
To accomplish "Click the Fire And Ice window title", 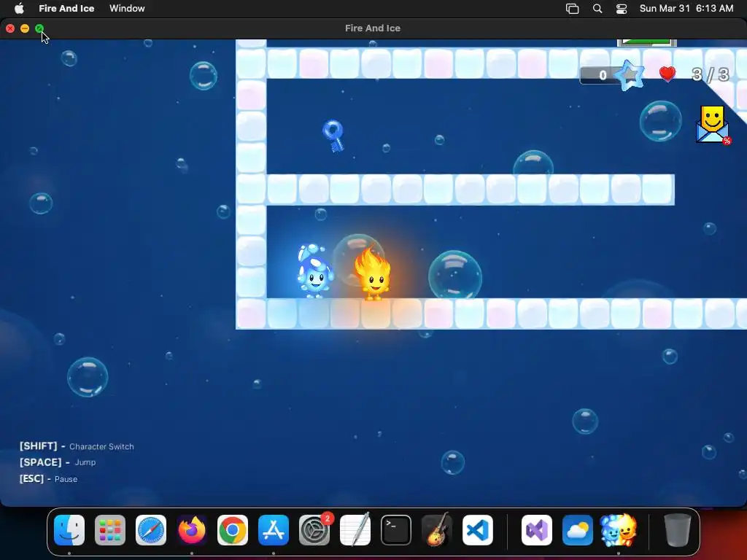I will pos(373,28).
